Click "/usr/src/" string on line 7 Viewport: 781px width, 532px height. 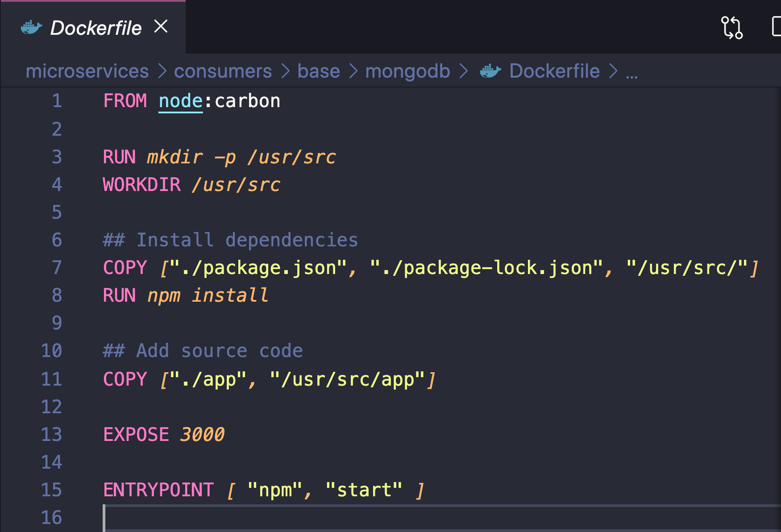click(x=687, y=268)
